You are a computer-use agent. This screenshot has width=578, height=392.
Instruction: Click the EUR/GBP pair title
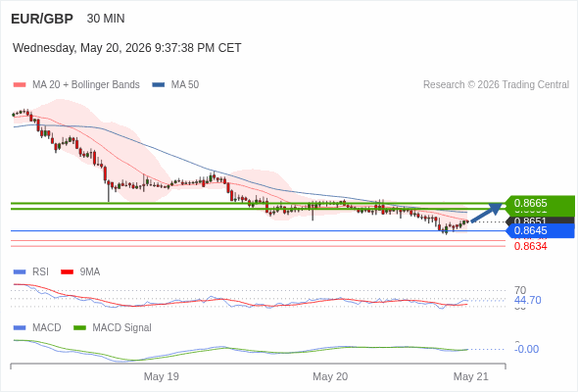tap(42, 19)
